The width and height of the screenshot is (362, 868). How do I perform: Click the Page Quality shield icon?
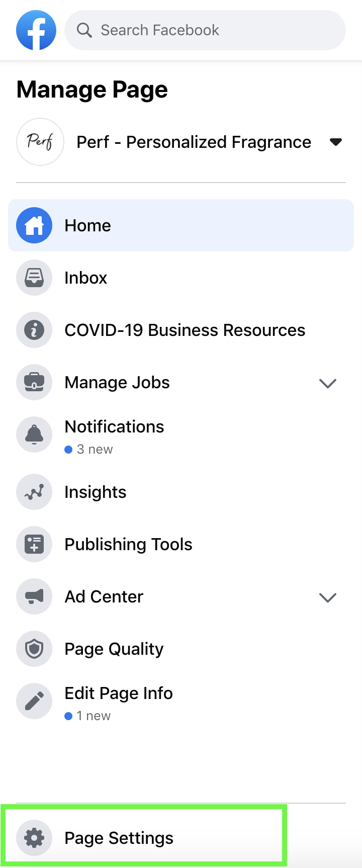[x=34, y=649]
